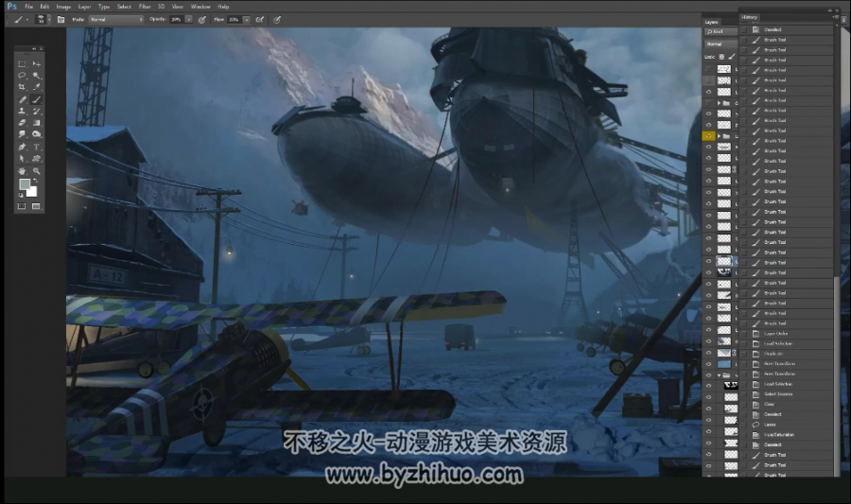The width and height of the screenshot is (851, 504).
Task: Open the History panel options menu
Action: tap(835, 17)
